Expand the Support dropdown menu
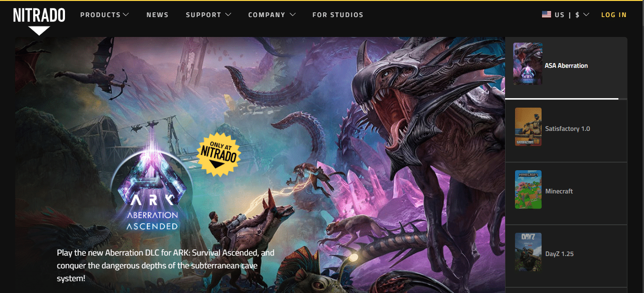 point(208,15)
